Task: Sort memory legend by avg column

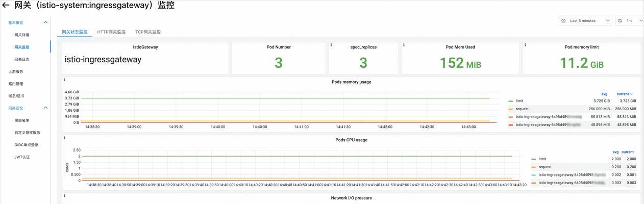Action: 604,94
